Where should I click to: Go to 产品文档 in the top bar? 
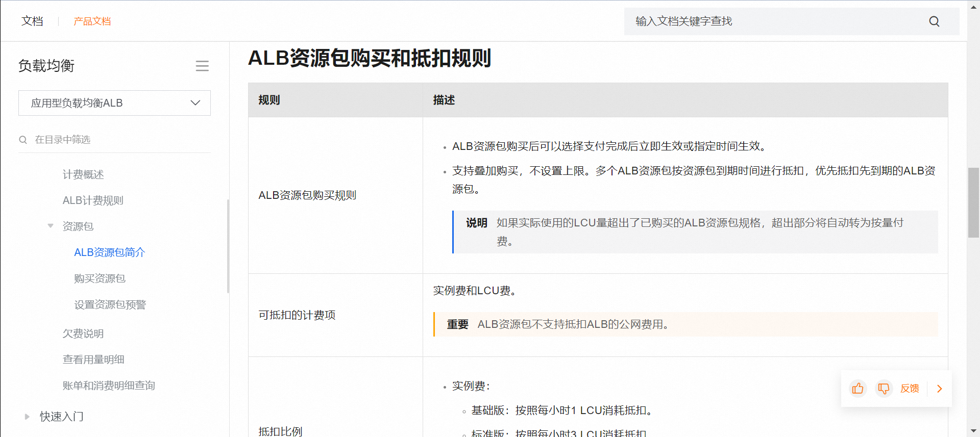tap(92, 21)
